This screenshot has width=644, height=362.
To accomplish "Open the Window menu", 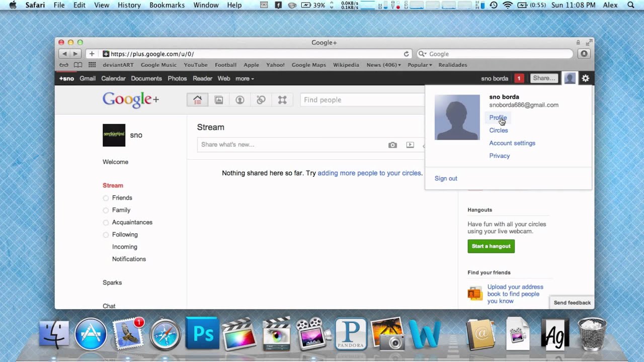I will pos(206,5).
